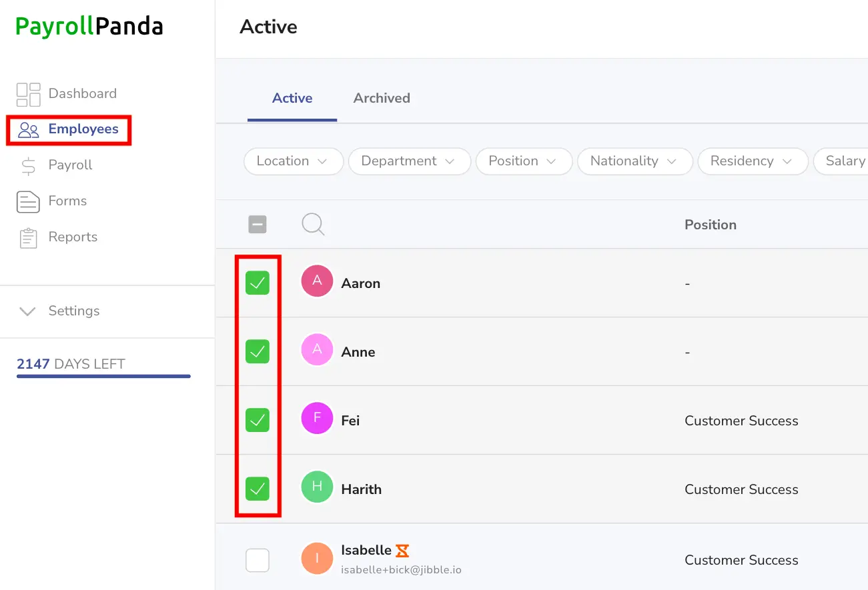Image resolution: width=868 pixels, height=590 pixels.
Task: Open the Location filter dropdown
Action: [x=294, y=161]
